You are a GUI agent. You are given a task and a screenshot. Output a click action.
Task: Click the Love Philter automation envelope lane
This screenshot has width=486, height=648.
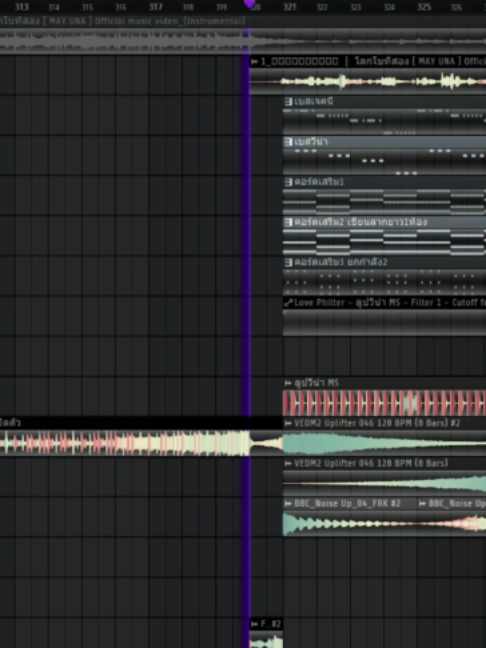tap(384, 322)
